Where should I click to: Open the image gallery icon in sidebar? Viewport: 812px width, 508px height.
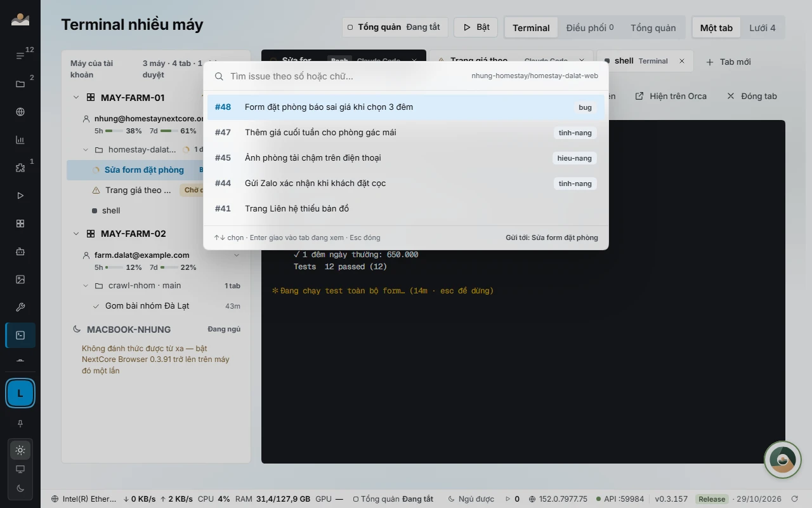click(x=20, y=279)
